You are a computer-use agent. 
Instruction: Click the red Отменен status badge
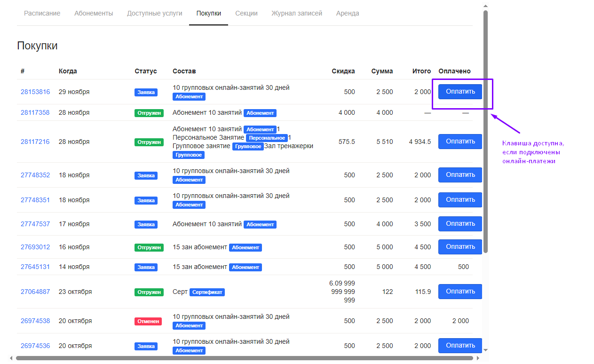pyautogui.click(x=148, y=321)
